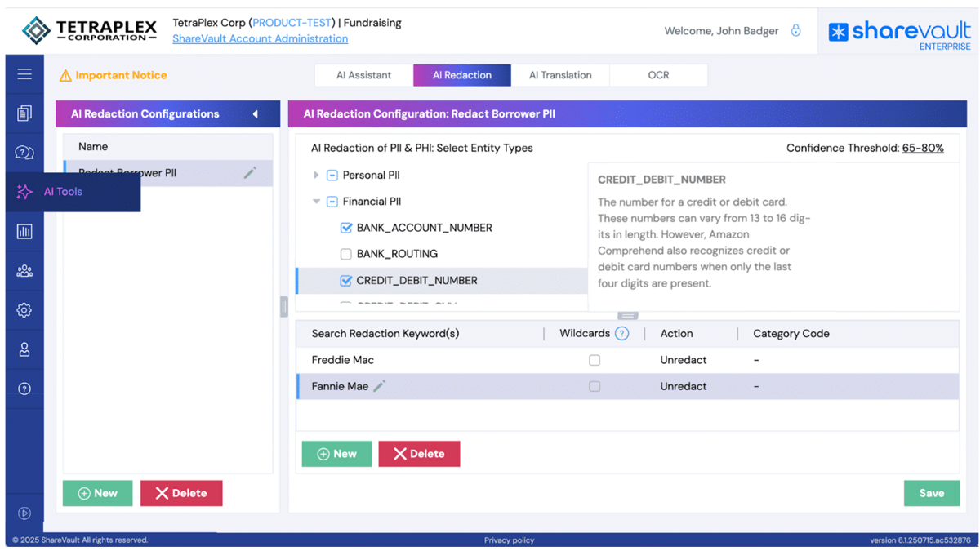Click the Action column header
Image resolution: width=980 pixels, height=551 pixels.
click(676, 333)
